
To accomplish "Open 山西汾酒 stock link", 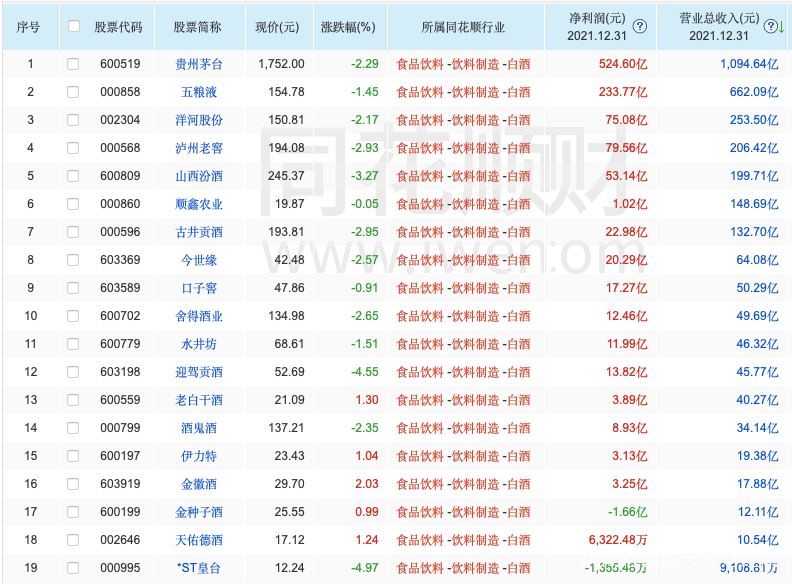I will (199, 176).
